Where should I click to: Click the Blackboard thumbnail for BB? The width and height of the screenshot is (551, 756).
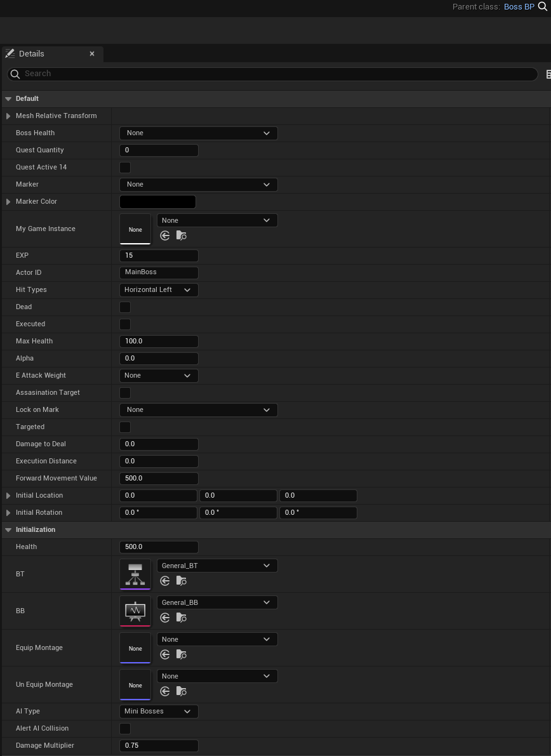tap(135, 611)
